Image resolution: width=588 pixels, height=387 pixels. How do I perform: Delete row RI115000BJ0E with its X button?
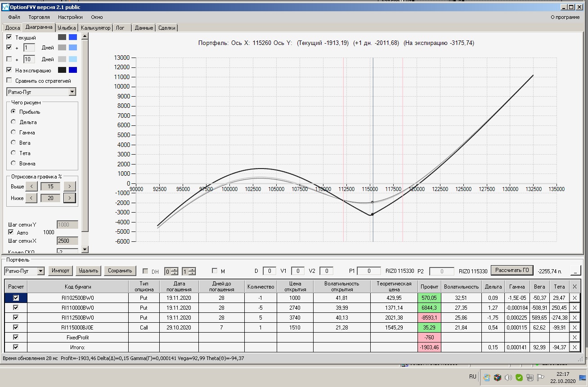[x=575, y=327]
